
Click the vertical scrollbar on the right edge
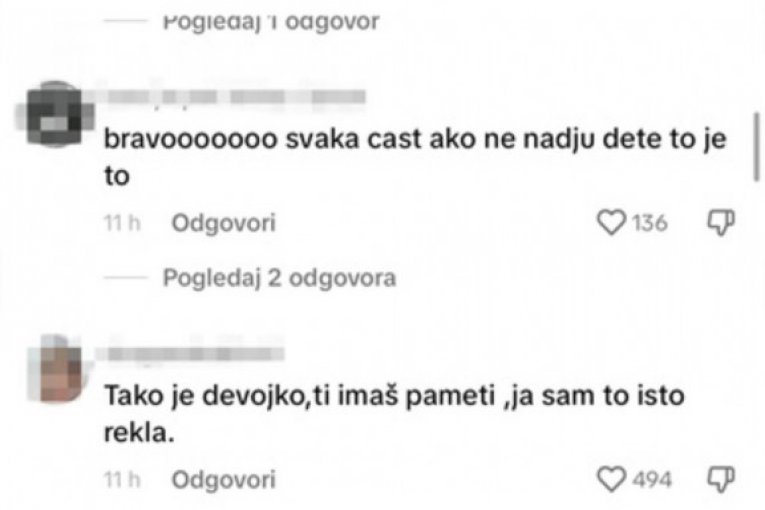[x=756, y=147]
